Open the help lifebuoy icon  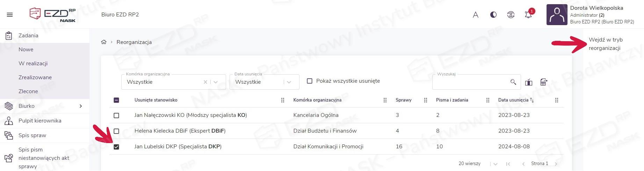pos(511,15)
